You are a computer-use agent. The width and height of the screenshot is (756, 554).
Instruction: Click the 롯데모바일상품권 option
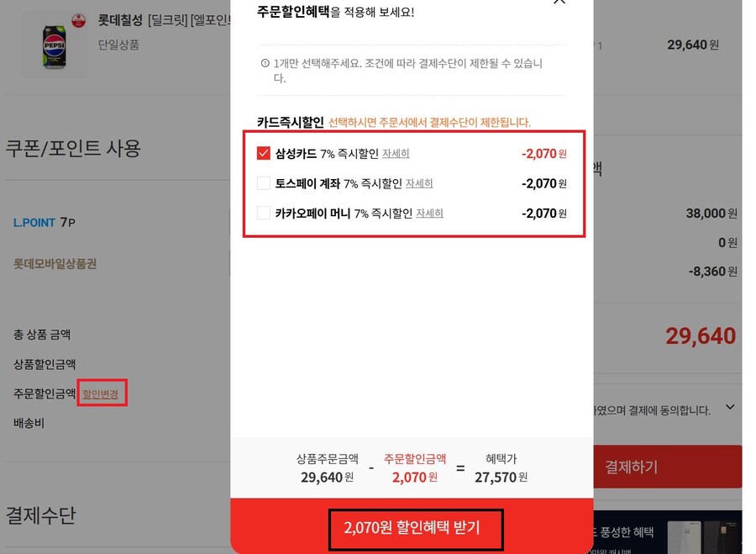coord(55,263)
